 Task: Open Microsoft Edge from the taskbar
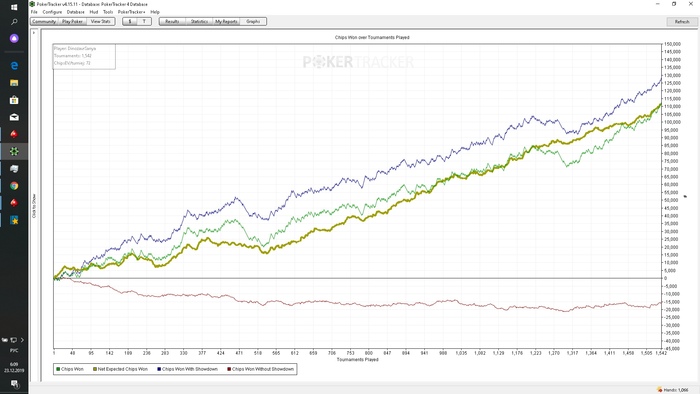[14, 66]
